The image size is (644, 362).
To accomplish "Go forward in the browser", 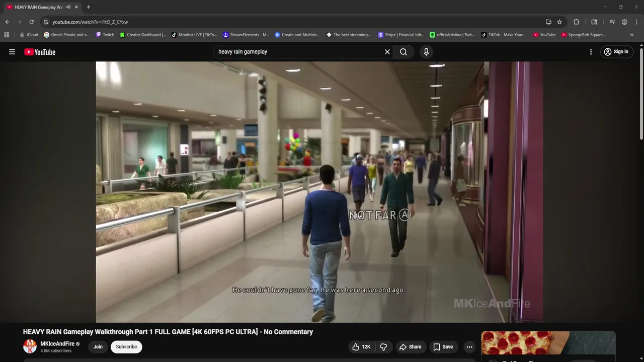I will pyautogui.click(x=19, y=22).
